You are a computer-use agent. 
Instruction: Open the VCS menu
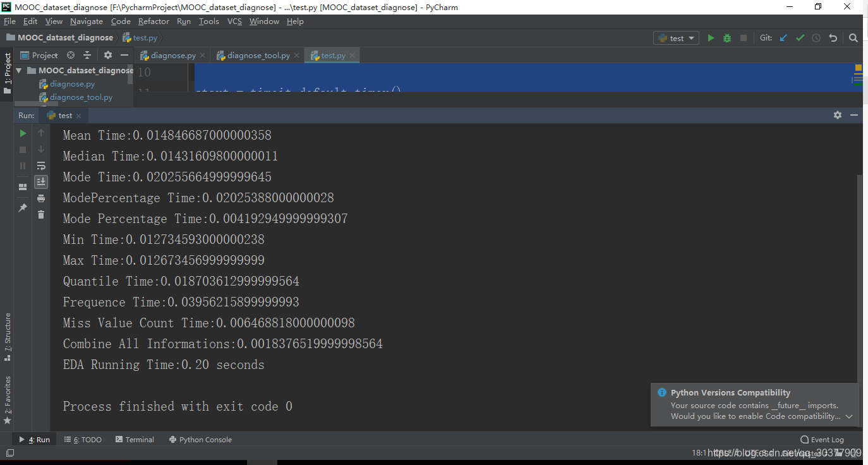(x=234, y=21)
